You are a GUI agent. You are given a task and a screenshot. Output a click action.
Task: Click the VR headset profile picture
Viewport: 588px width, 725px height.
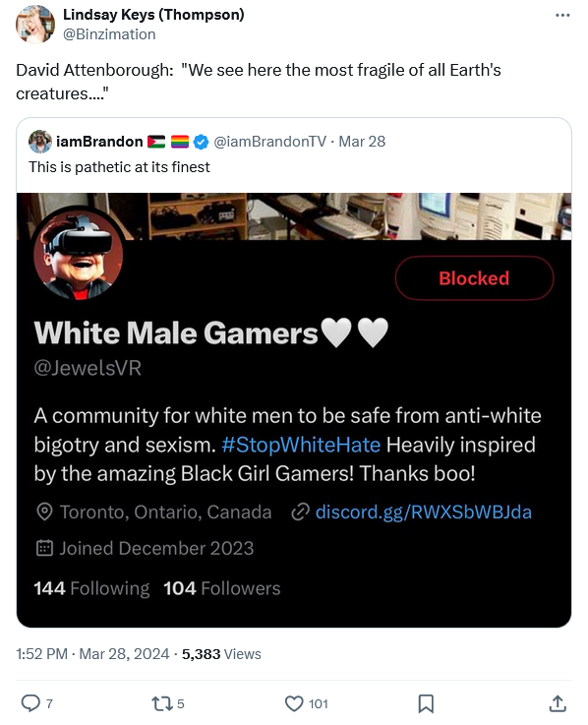coord(79,253)
